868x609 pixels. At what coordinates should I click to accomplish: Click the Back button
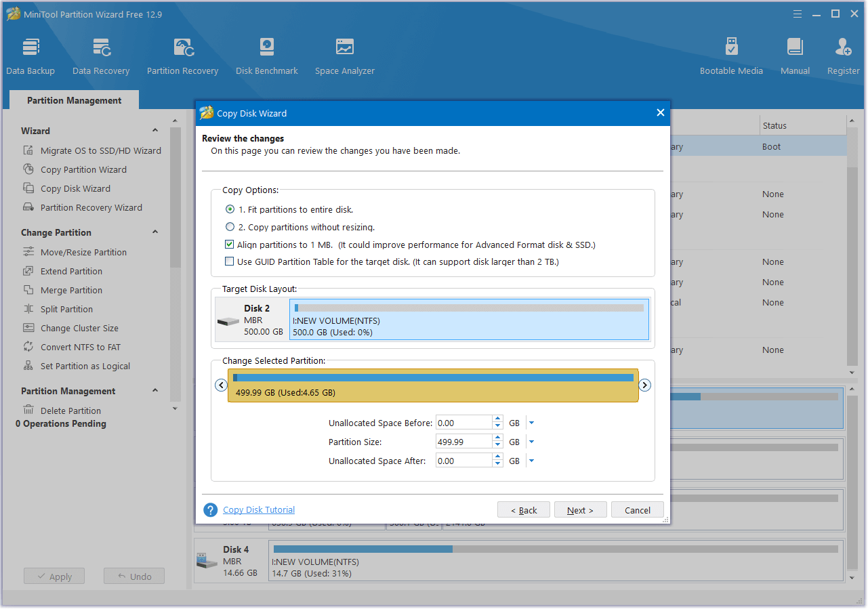[x=524, y=510]
